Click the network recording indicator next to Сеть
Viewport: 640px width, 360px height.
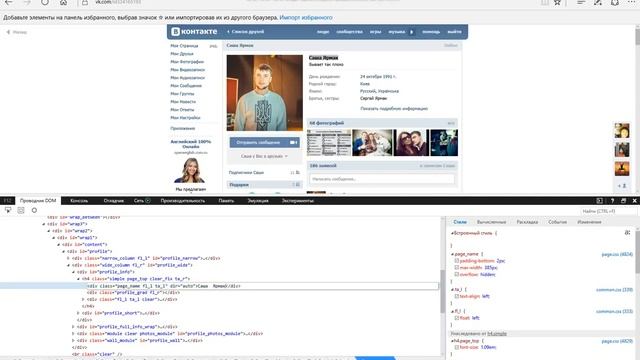pos(148,200)
